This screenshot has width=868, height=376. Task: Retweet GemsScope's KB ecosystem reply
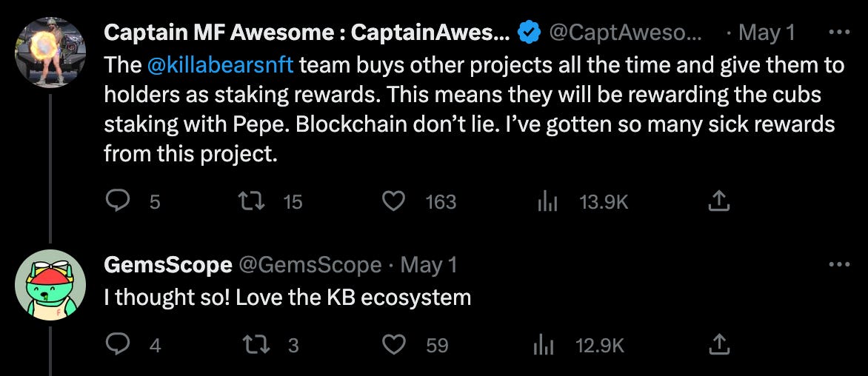pyautogui.click(x=256, y=345)
